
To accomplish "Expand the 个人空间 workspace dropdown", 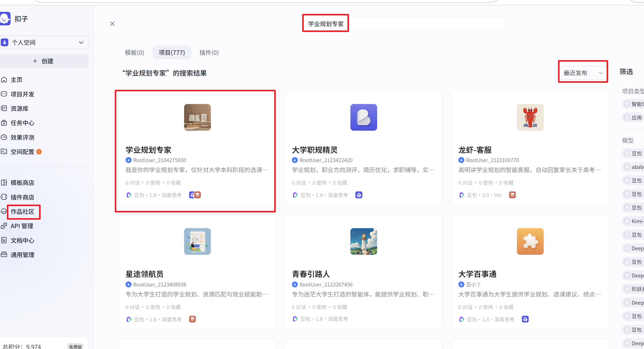I will [81, 42].
